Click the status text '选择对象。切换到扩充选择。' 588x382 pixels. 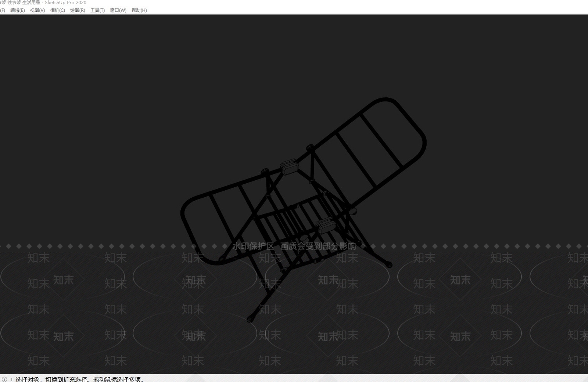(53, 379)
